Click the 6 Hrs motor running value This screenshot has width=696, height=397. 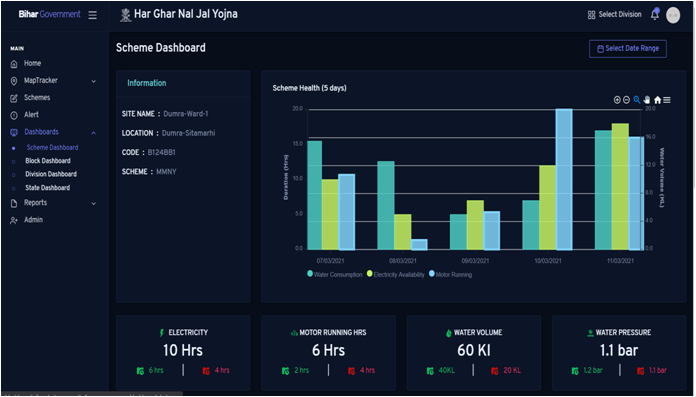pos(328,350)
